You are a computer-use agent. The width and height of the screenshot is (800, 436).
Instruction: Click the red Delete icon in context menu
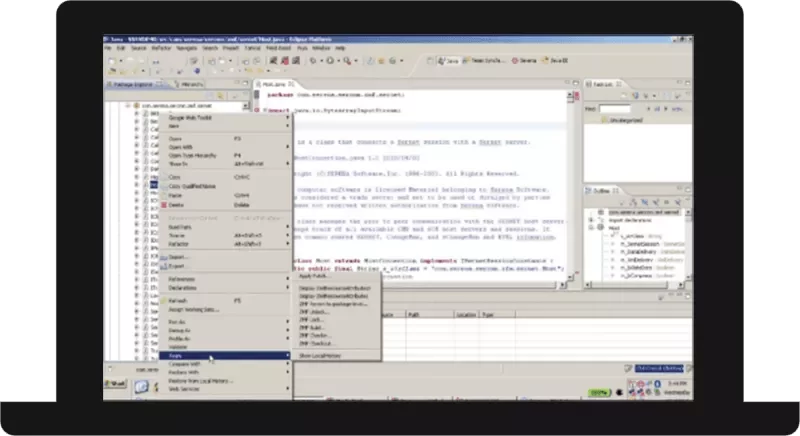pyautogui.click(x=162, y=205)
